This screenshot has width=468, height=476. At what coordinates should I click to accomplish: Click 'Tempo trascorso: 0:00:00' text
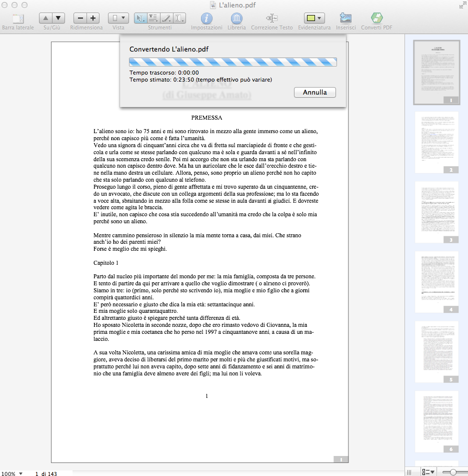pyautogui.click(x=164, y=73)
